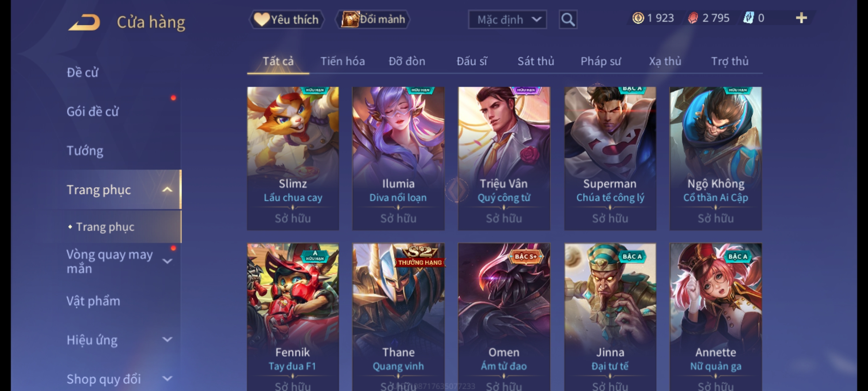Expand the Shop quy đổi section
This screenshot has width=868, height=391.
click(167, 379)
